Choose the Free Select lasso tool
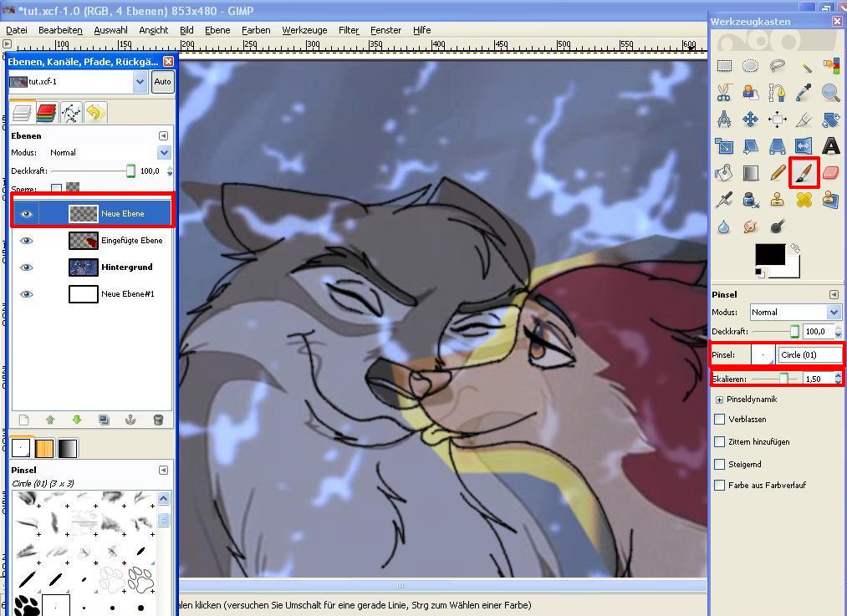The width and height of the screenshot is (847, 616). point(778,66)
